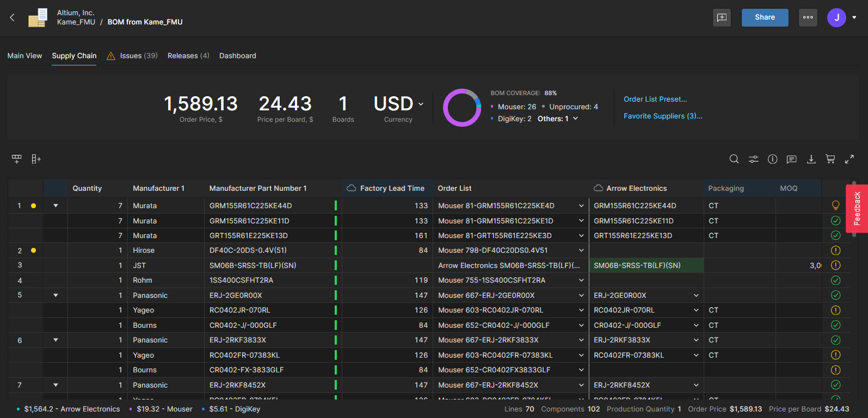The height and width of the screenshot is (418, 868).
Task: Click the Share button
Action: (x=765, y=17)
